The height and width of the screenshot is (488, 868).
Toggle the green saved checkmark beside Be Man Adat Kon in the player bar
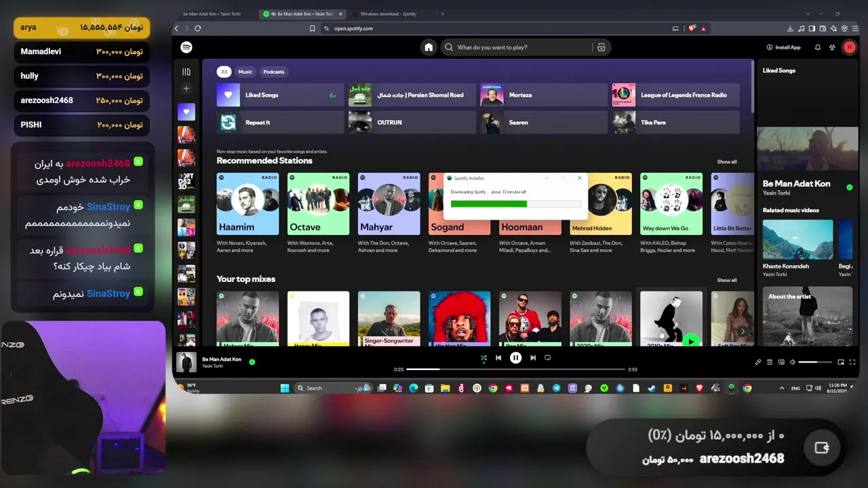[252, 362]
